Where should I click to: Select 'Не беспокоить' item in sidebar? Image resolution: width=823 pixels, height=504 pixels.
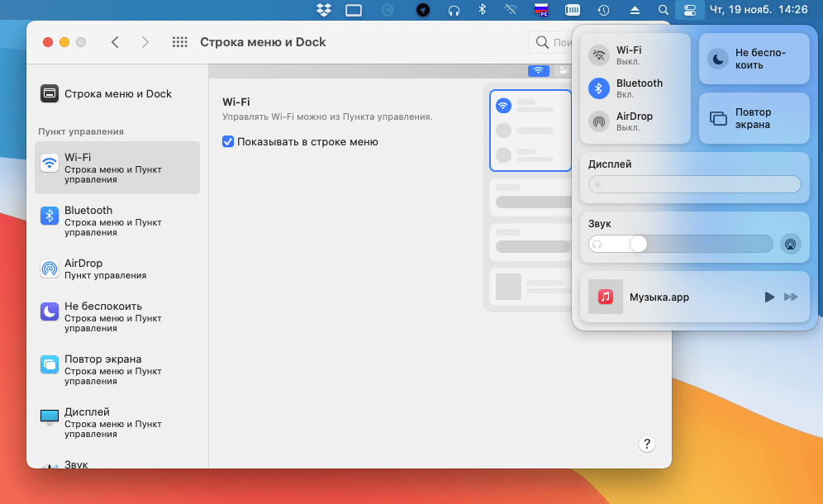(x=117, y=316)
